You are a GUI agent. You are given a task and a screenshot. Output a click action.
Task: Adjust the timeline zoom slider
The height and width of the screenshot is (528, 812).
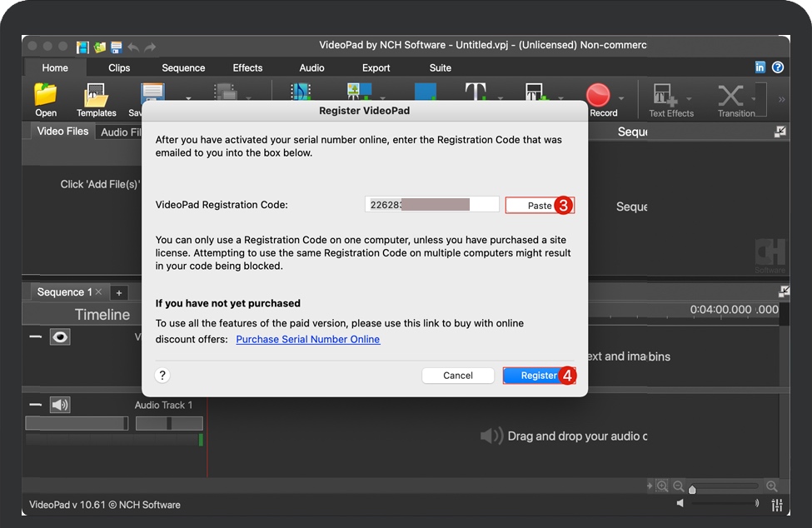692,489
